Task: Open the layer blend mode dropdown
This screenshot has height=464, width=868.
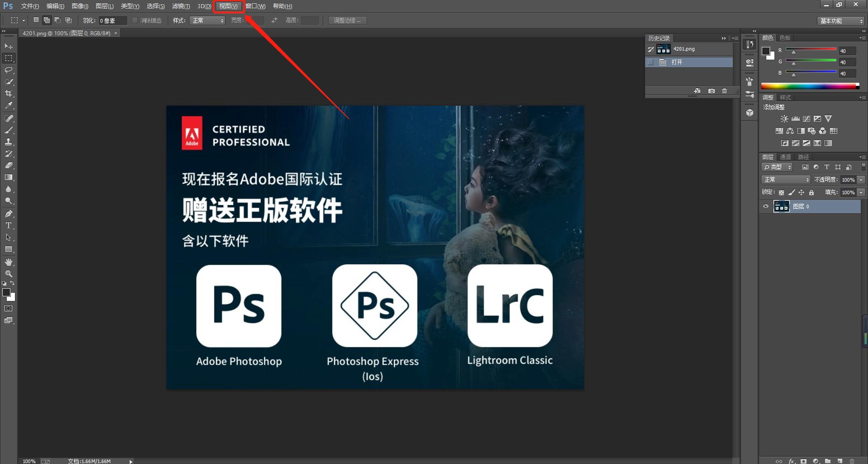Action: point(786,179)
